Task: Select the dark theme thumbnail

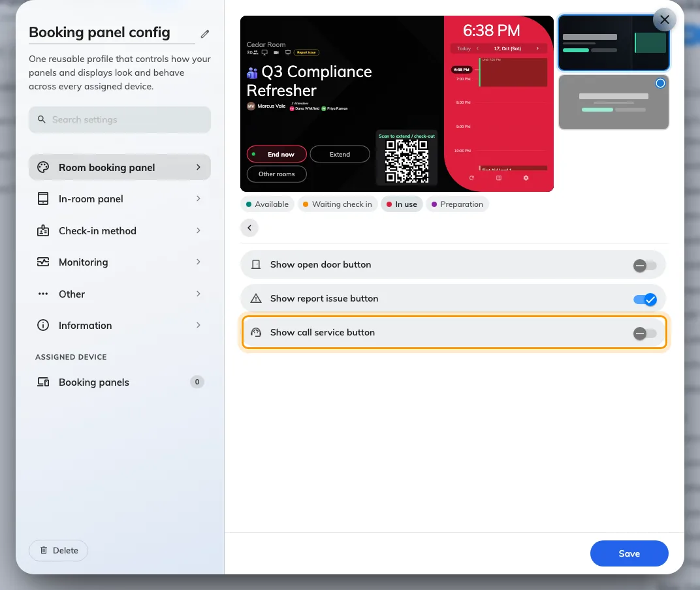Action: tap(613, 43)
